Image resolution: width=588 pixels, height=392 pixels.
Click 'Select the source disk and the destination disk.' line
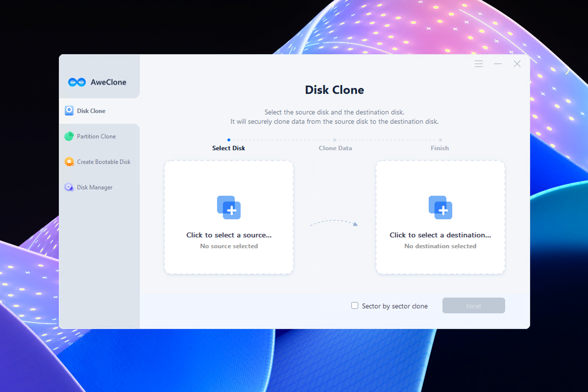(334, 112)
